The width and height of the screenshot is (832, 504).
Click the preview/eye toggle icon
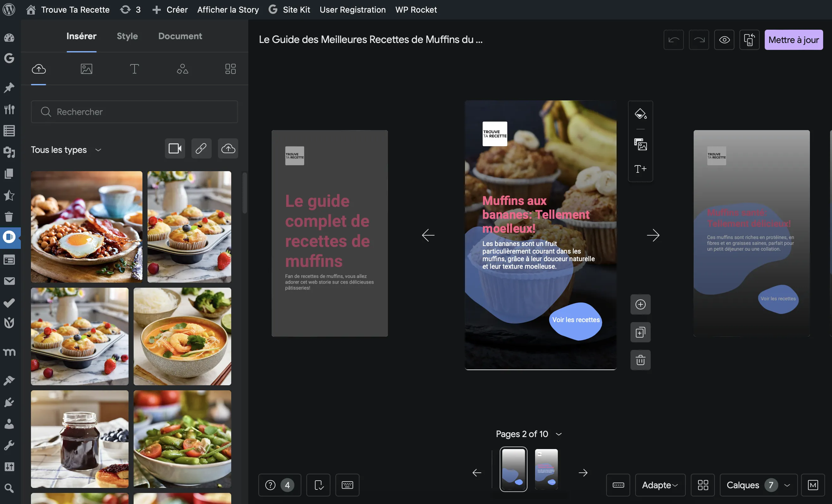click(724, 39)
